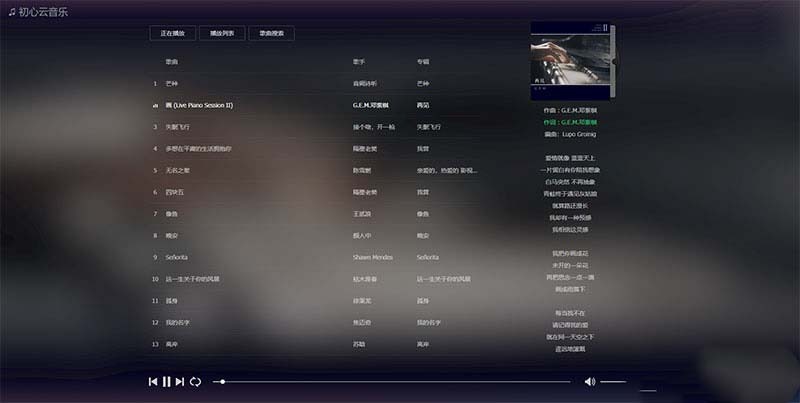
Task: Skip to the next track
Action: click(180, 382)
